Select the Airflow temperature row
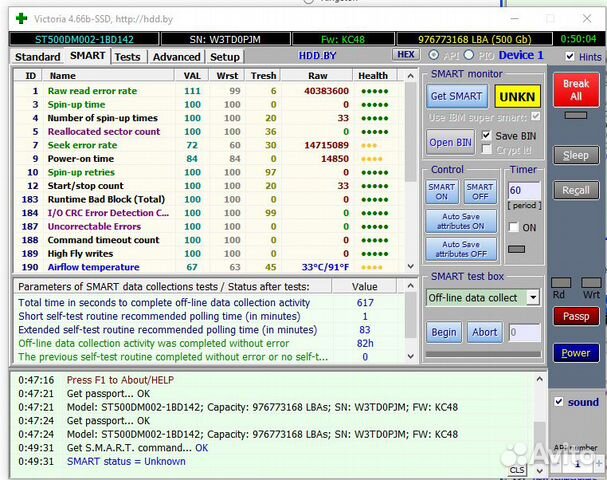Screen dimensions: 607x480 209,267
